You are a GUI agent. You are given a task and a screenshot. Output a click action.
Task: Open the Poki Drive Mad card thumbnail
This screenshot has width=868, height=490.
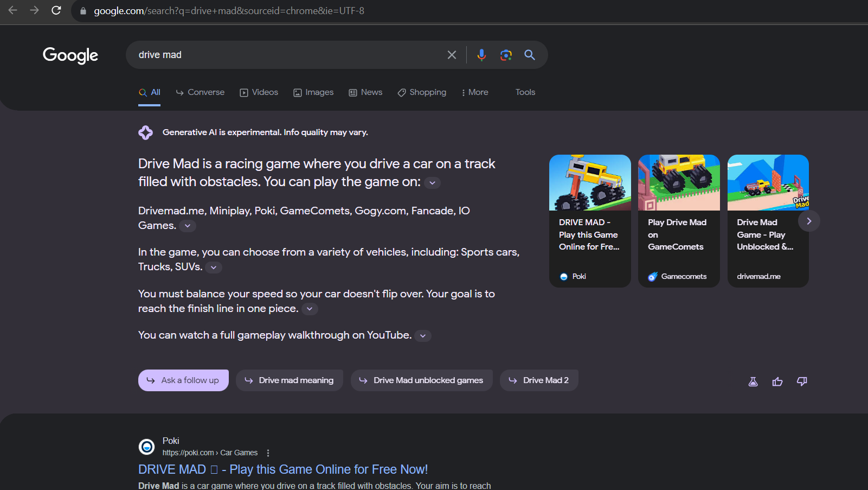(590, 182)
